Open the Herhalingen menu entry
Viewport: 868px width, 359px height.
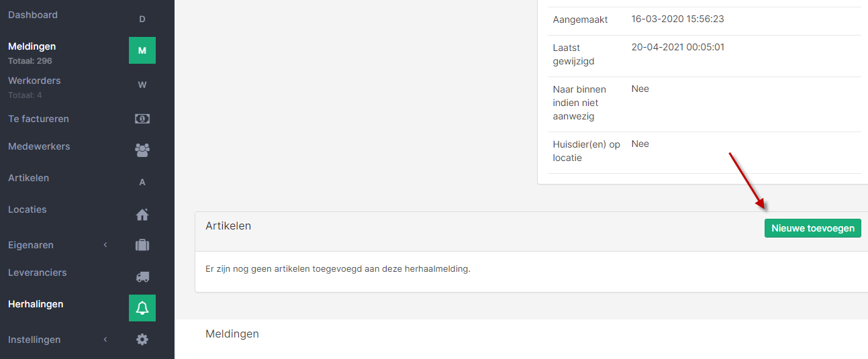click(36, 304)
